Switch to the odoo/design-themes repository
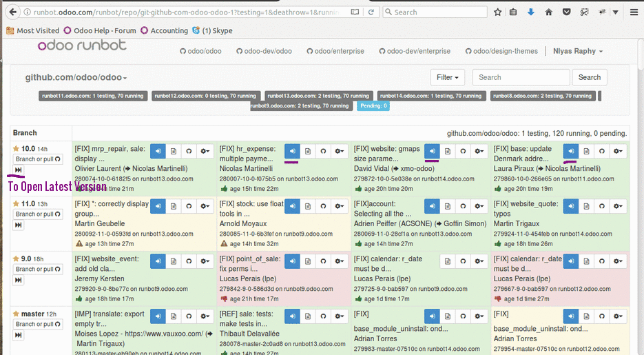The width and height of the screenshot is (644, 355). pyautogui.click(x=501, y=52)
